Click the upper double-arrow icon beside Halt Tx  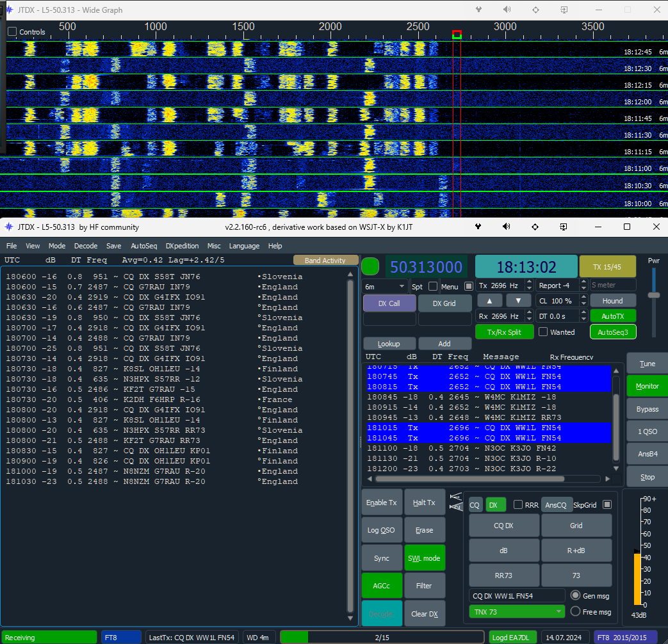pyautogui.click(x=456, y=497)
